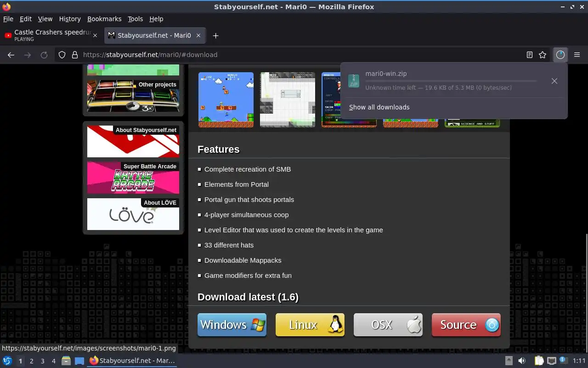Viewport: 588px width, 368px height.
Task: Click 'Complete recreation of SMB' text
Action: [x=248, y=169]
